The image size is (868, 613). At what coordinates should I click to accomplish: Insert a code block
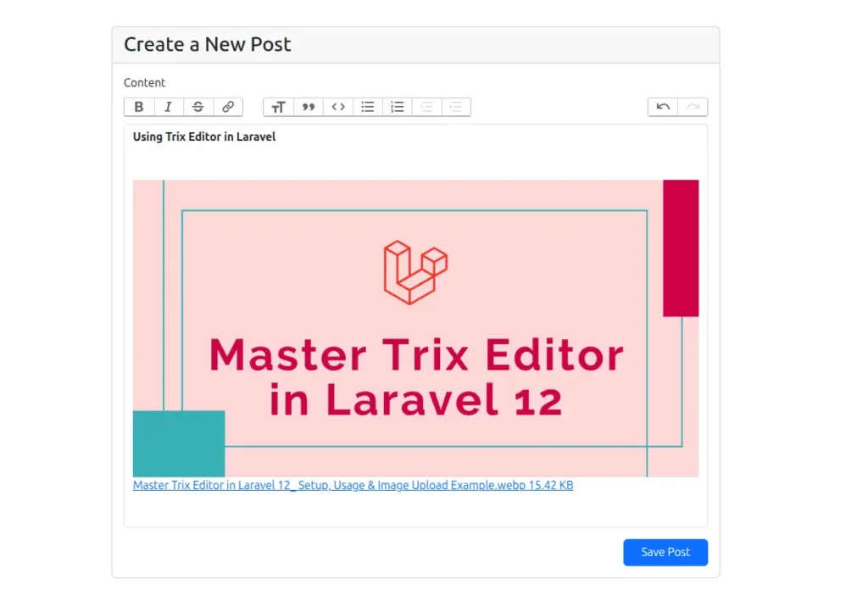point(337,106)
